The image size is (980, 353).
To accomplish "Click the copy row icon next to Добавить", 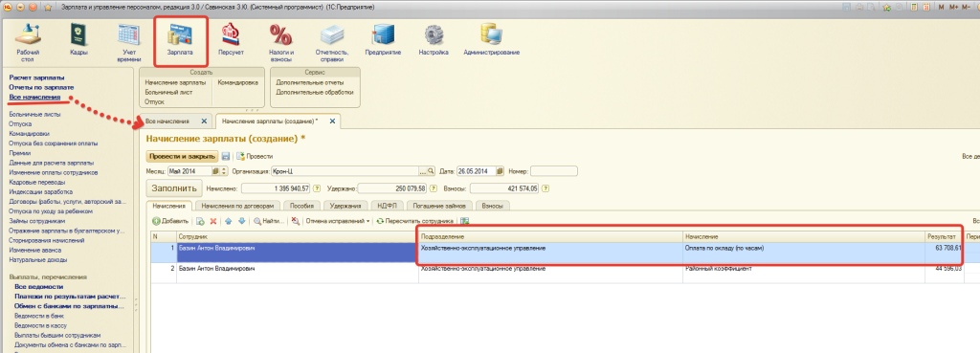I will [201, 221].
